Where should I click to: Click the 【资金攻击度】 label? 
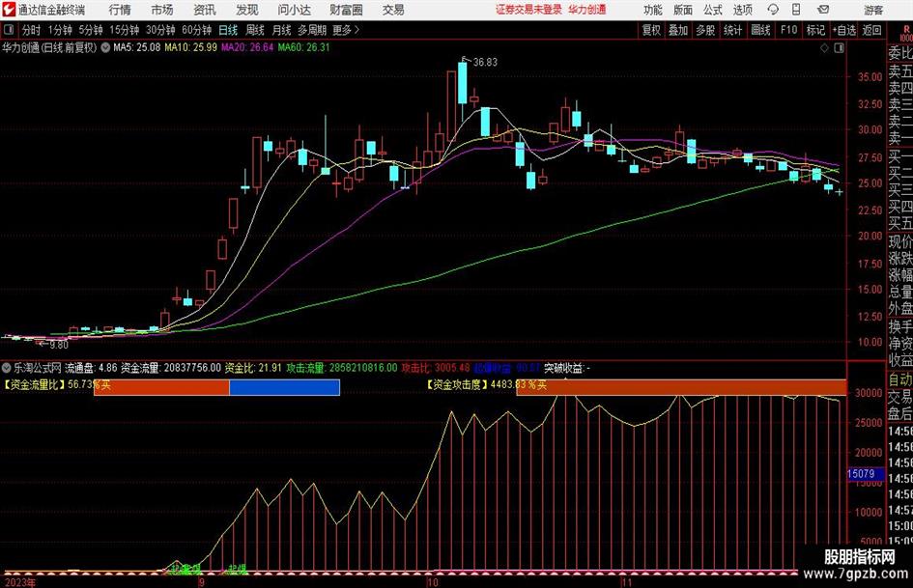pyautogui.click(x=456, y=385)
